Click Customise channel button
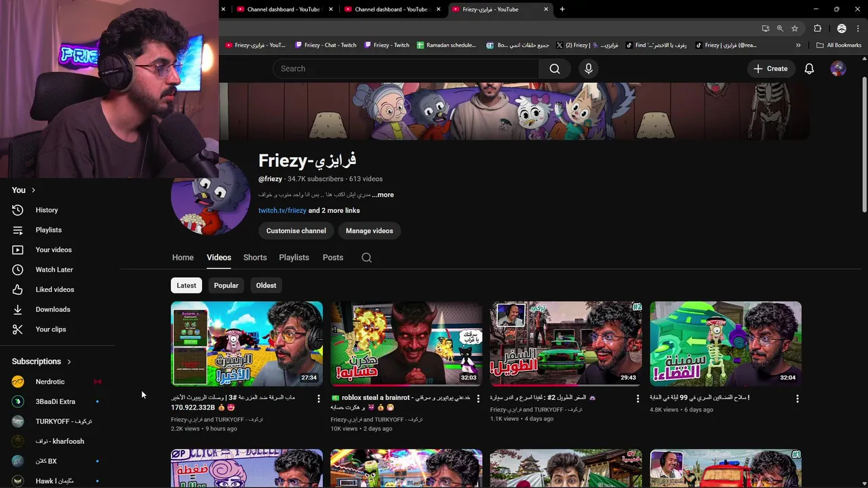The width and height of the screenshot is (868, 488). pyautogui.click(x=296, y=231)
